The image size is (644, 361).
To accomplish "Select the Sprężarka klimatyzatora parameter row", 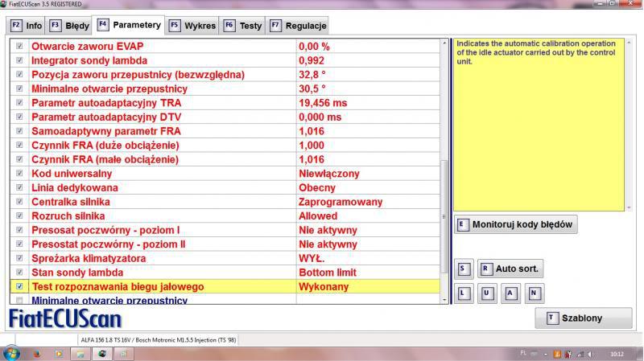I will (x=161, y=258).
